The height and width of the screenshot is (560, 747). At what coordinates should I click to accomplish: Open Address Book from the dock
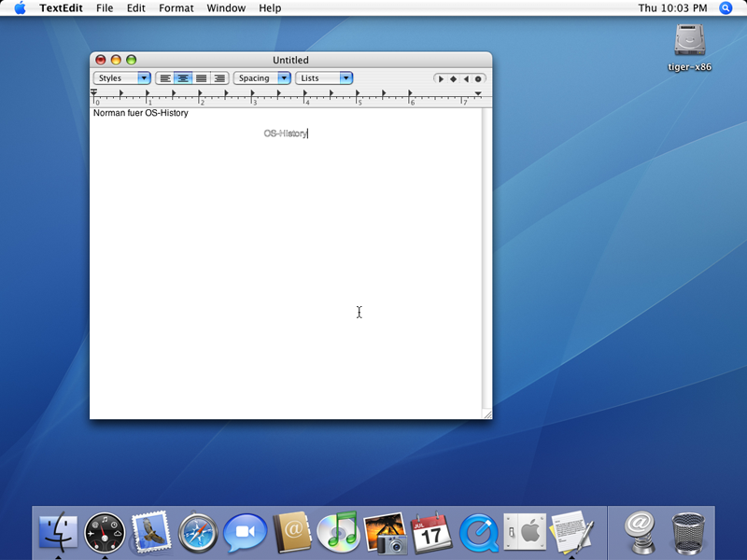(x=291, y=532)
